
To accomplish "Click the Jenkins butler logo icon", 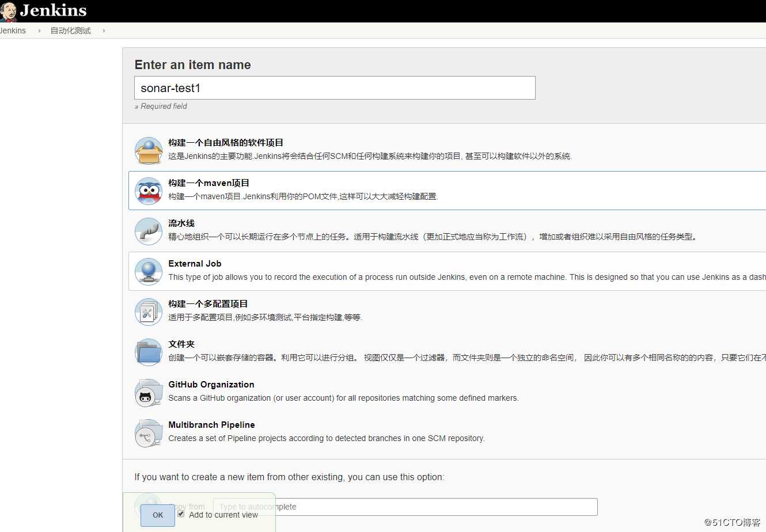I will [x=8, y=12].
